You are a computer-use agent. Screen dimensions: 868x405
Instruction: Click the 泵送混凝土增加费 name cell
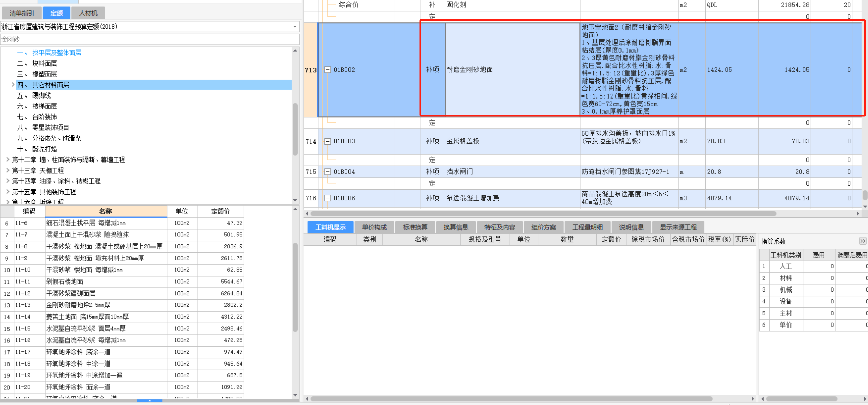[512, 198]
